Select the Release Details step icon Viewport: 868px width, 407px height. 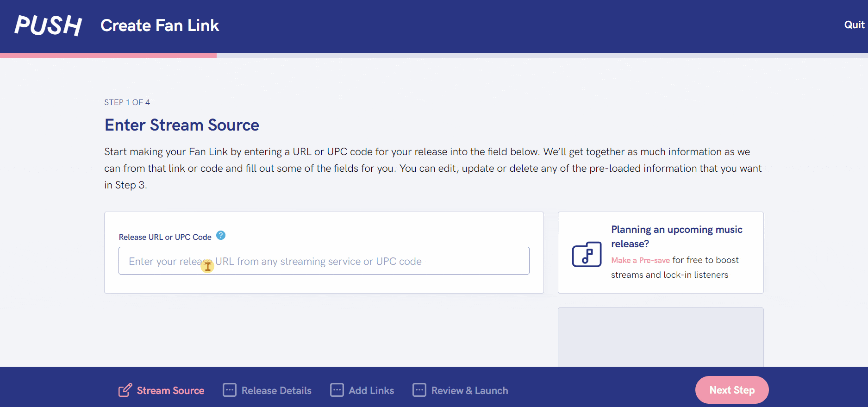230,390
